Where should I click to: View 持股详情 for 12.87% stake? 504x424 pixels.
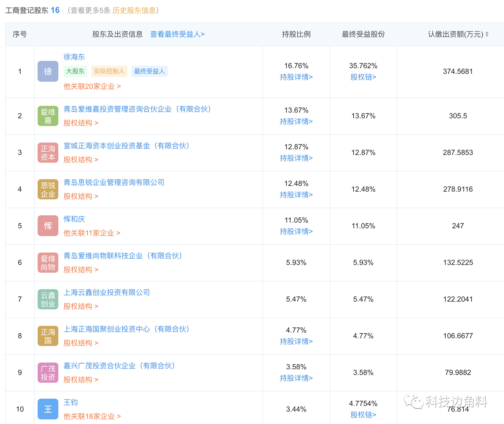point(296,158)
